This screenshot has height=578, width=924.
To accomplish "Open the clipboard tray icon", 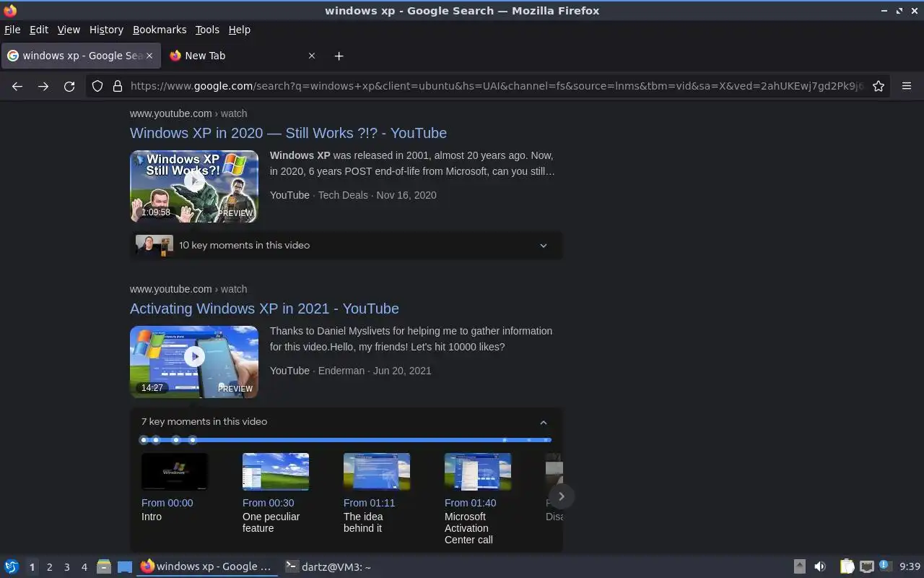I will pyautogui.click(x=847, y=566).
